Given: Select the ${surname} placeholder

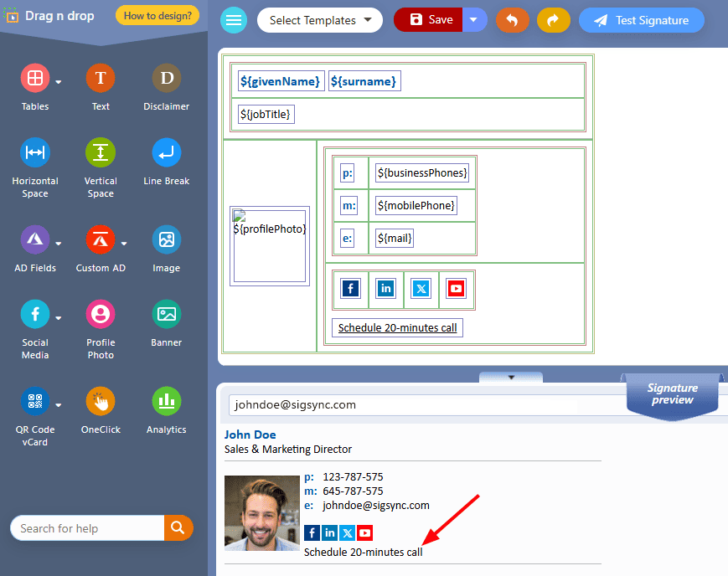Looking at the screenshot, I should tap(364, 81).
